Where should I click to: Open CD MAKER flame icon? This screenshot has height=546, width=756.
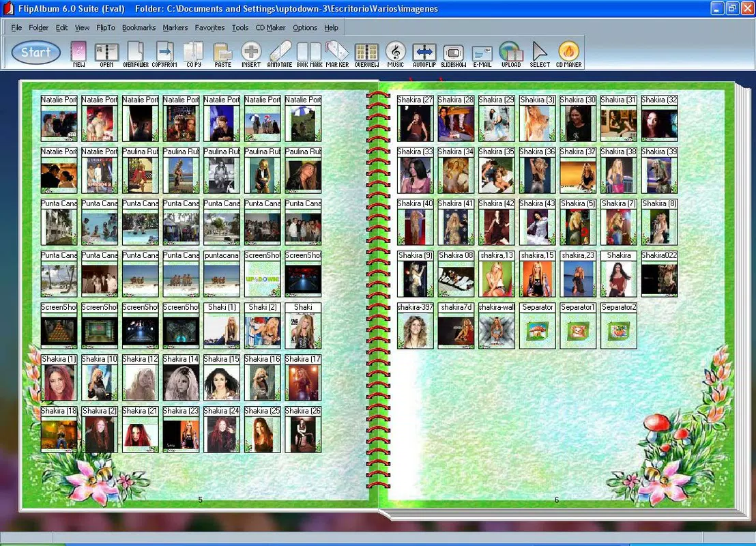569,54
